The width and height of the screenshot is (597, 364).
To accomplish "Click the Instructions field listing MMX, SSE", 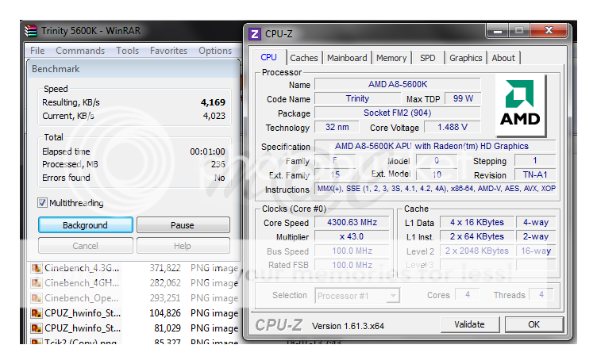I will (436, 189).
